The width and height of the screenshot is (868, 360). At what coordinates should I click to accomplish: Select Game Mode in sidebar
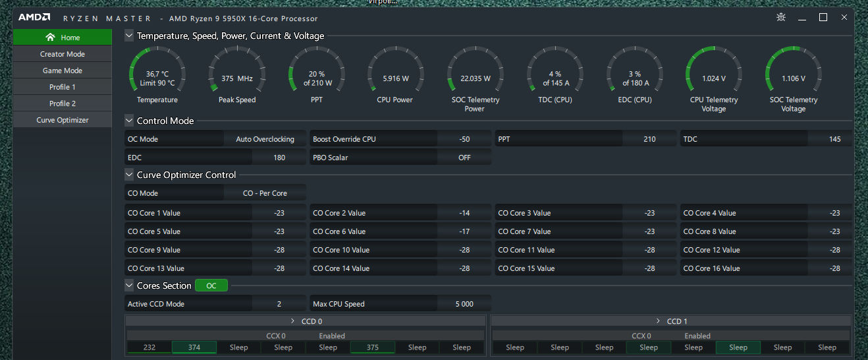(63, 71)
